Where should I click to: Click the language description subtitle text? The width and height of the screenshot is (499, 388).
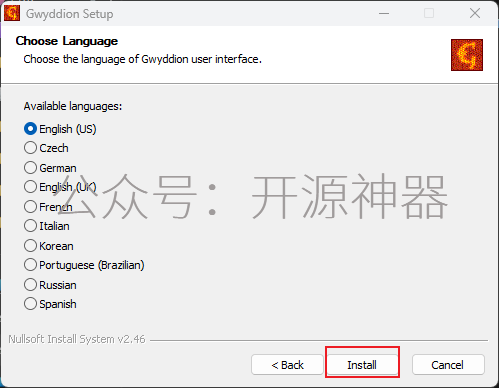click(x=143, y=59)
